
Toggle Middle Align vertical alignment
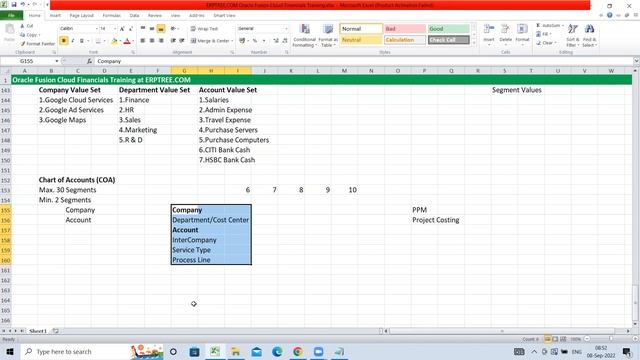(152, 29)
